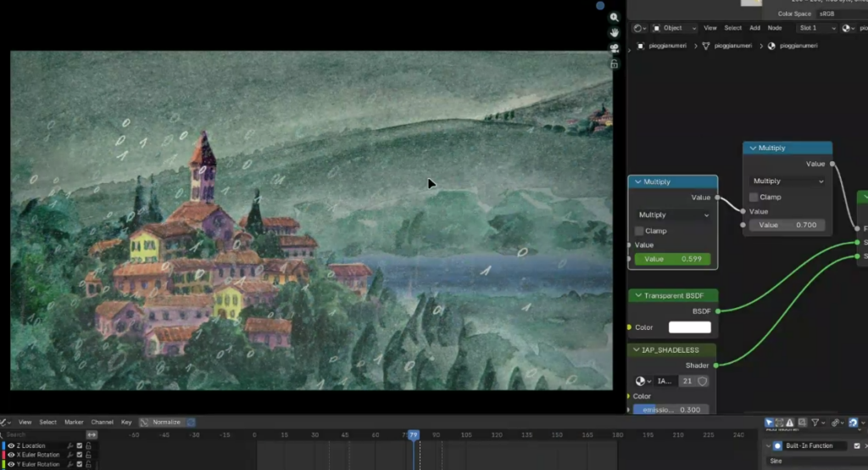Viewport: 868px width, 470px height.
Task: Click the fake user shield icon on IAP_SHADELESS
Action: (x=702, y=382)
